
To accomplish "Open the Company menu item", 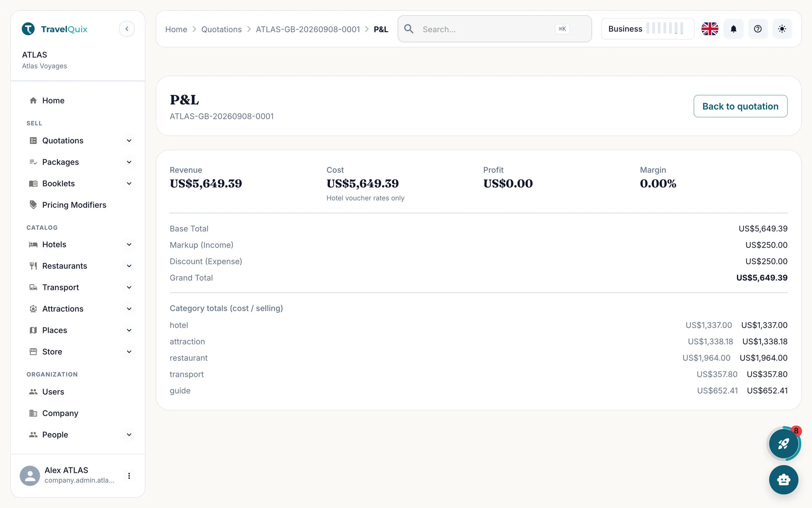I will pos(78,413).
